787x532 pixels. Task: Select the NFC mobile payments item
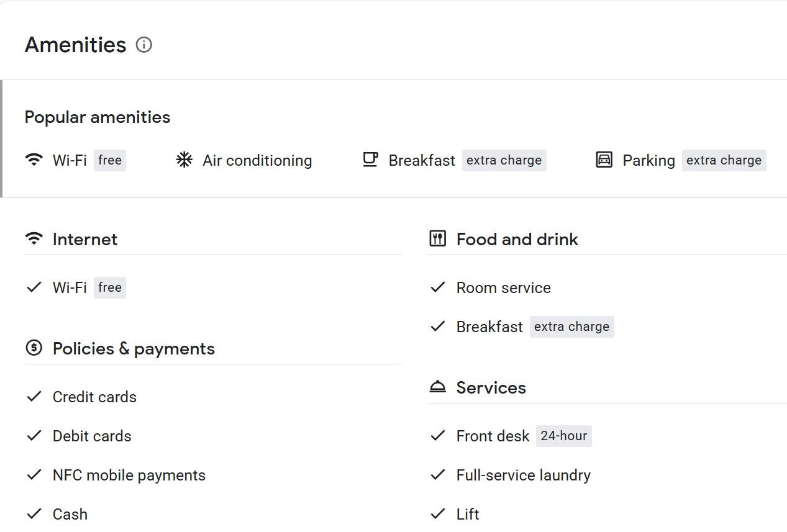[129, 475]
